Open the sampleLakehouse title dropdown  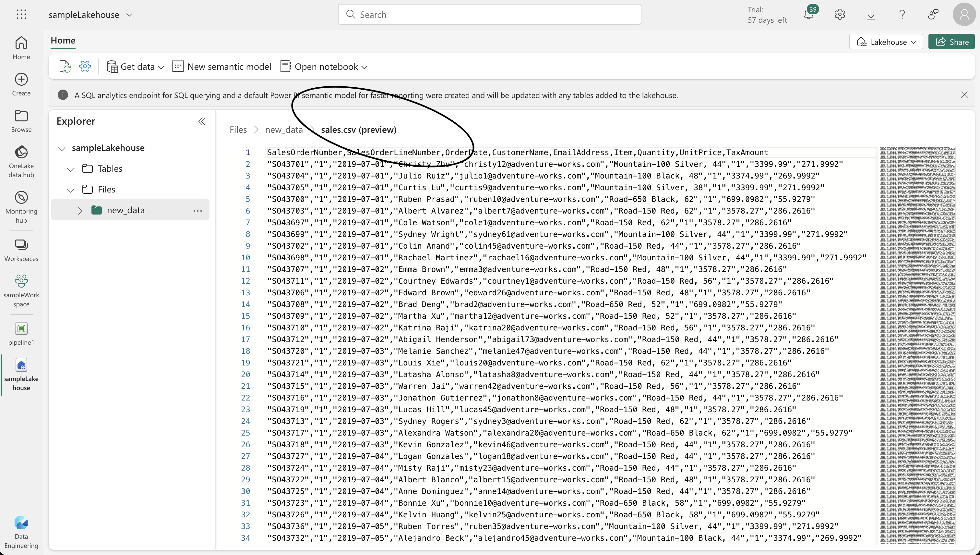tap(129, 15)
